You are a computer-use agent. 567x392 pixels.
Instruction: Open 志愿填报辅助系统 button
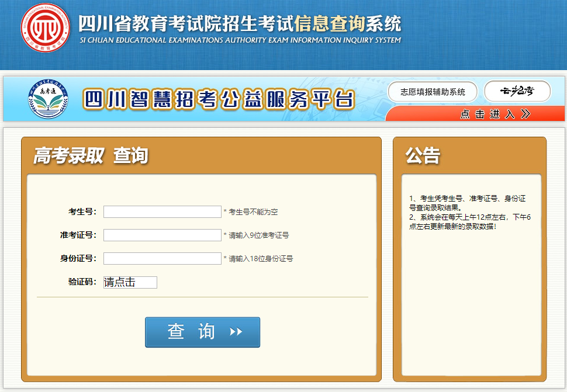coord(433,92)
